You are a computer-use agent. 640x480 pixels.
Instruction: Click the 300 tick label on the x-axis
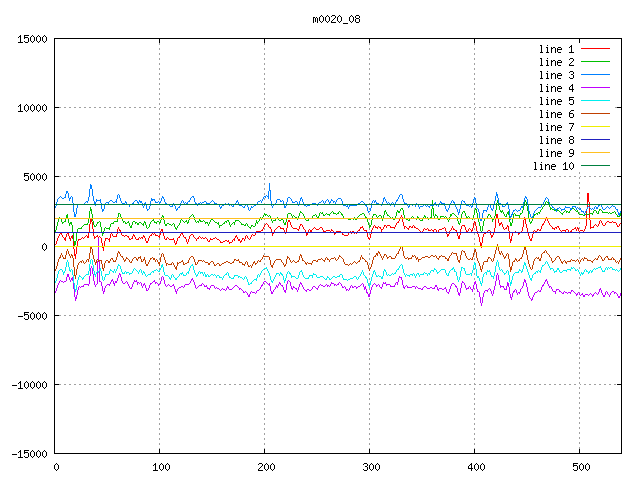[x=370, y=467]
